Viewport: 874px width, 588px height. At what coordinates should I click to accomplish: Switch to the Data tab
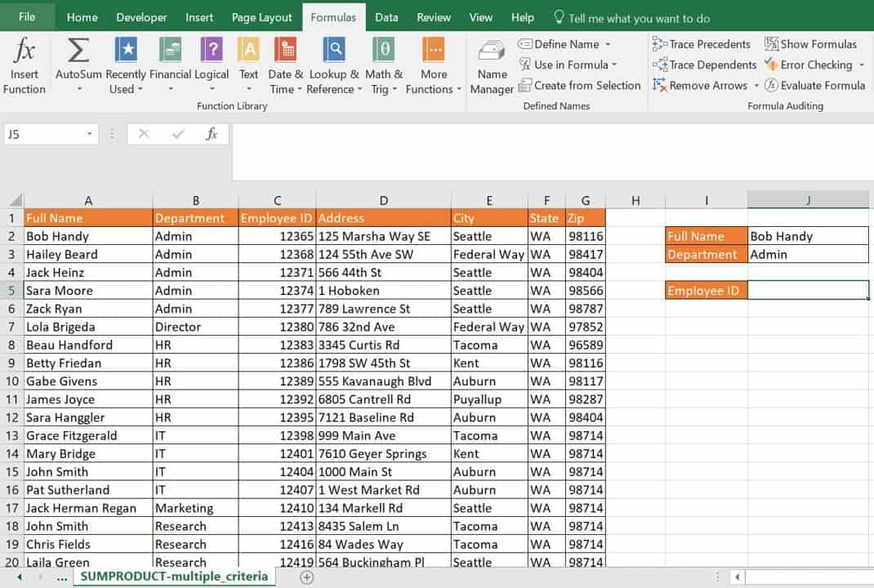pyautogui.click(x=386, y=17)
